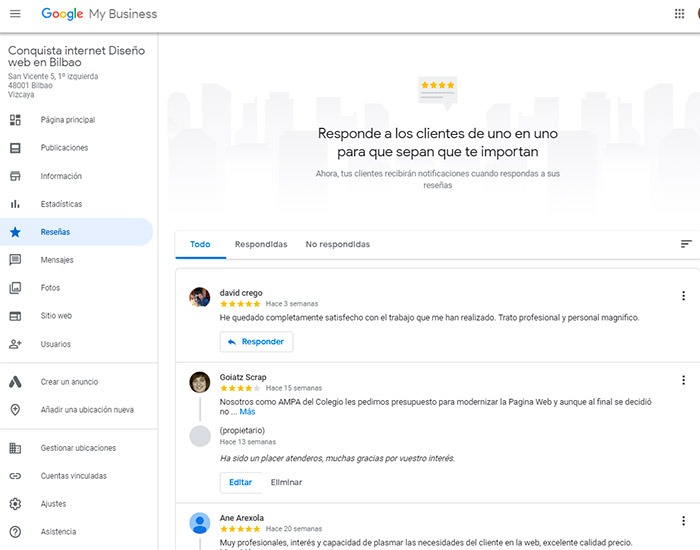This screenshot has width=700, height=550.
Task: Open the hamburger main menu
Action: coord(15,14)
